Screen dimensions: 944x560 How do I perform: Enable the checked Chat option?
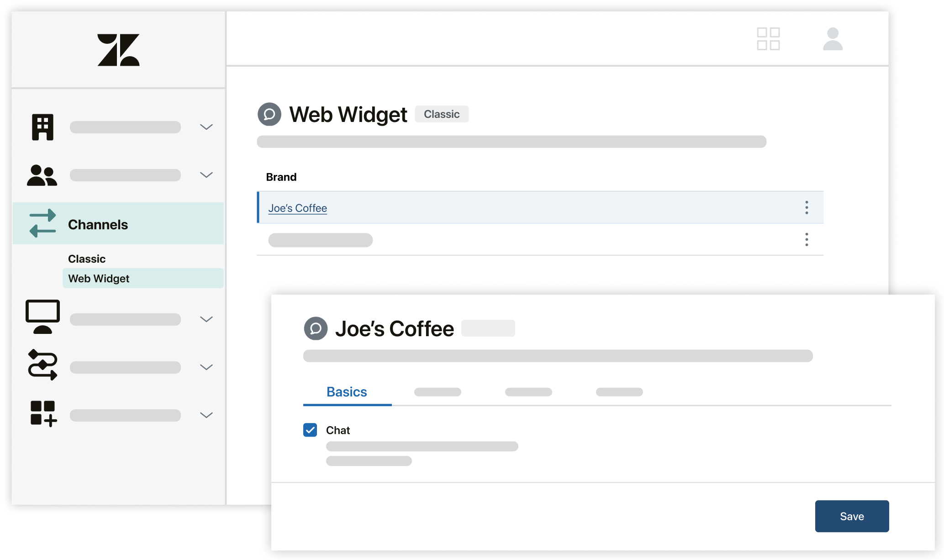tap(310, 429)
